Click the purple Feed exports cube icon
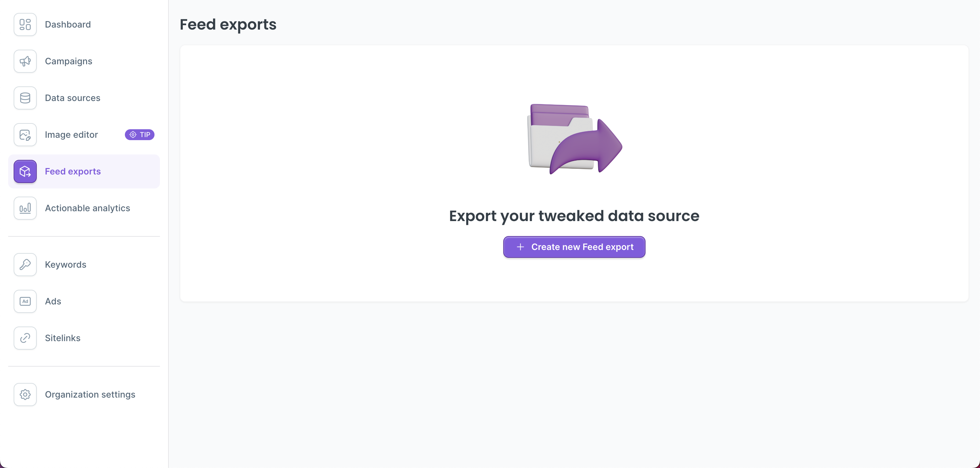Viewport: 980px width, 468px height. coord(25,171)
